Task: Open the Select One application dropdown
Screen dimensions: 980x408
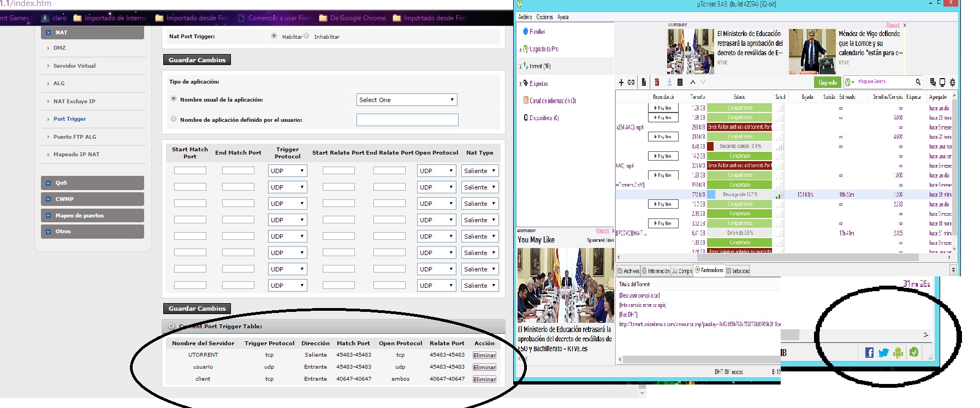Action: 407,100
